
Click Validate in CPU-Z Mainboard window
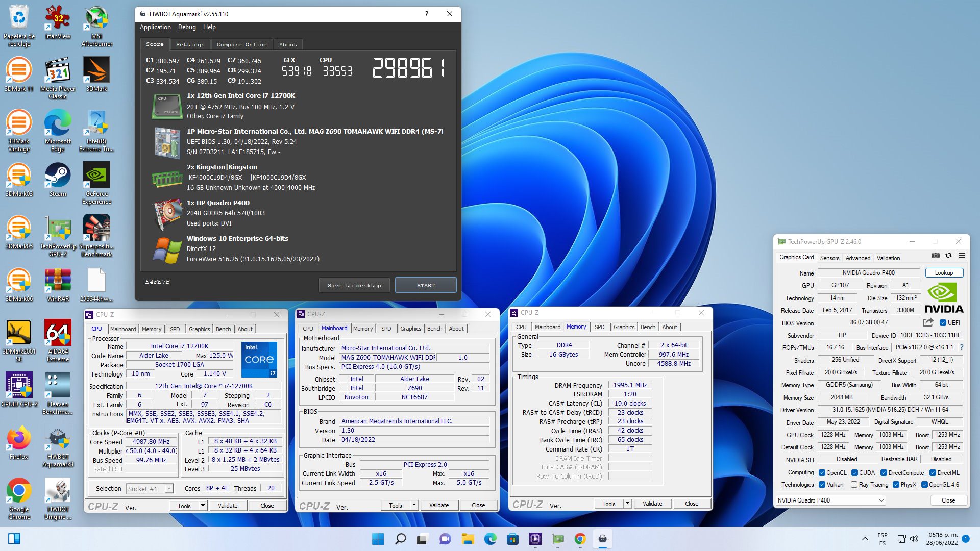coord(439,505)
